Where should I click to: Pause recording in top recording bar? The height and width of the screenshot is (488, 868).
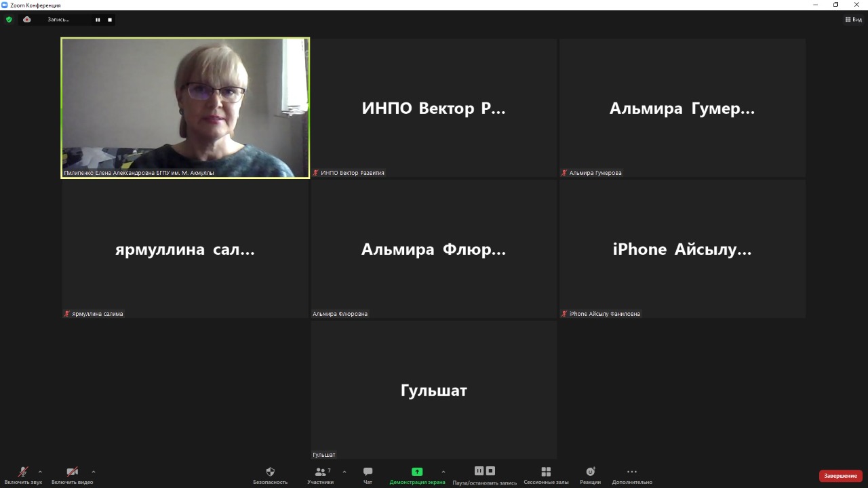98,20
